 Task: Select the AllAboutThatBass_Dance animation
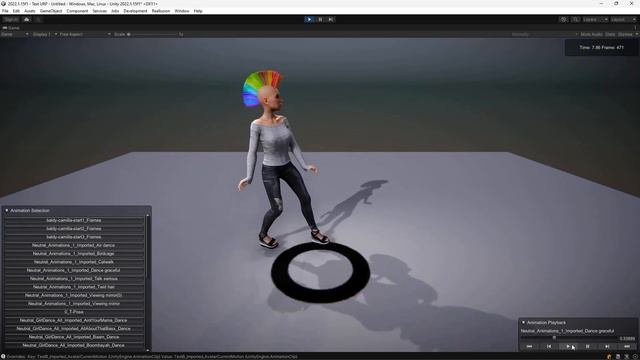tap(74, 329)
